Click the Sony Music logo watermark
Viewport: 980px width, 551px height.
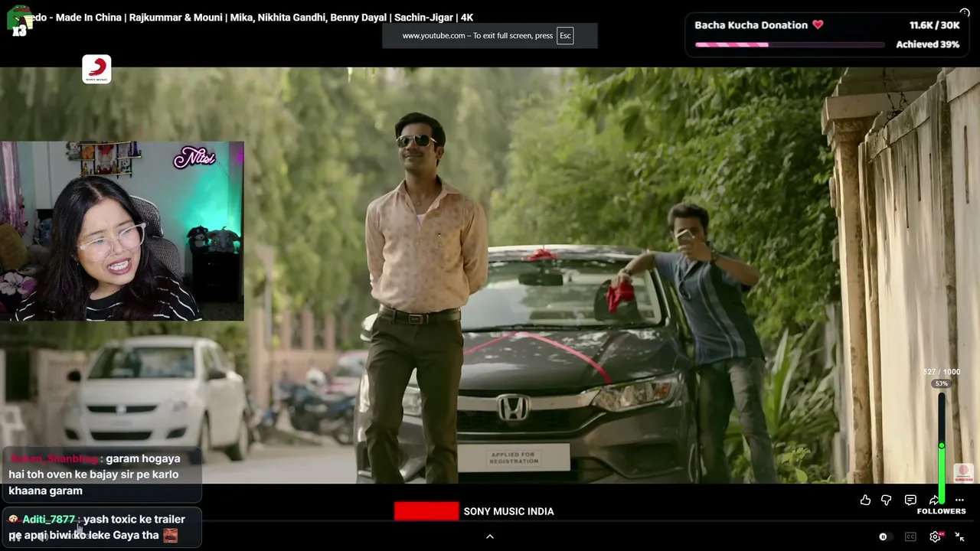(x=96, y=69)
